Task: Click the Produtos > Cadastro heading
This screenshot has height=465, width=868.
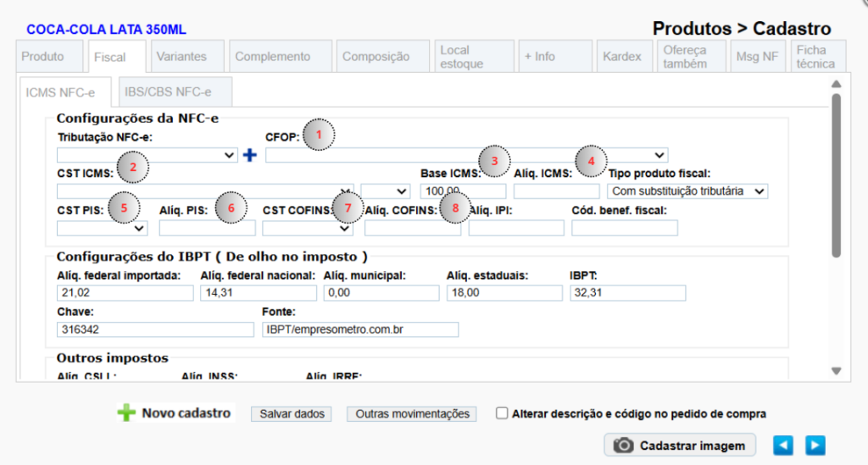Action: [742, 28]
